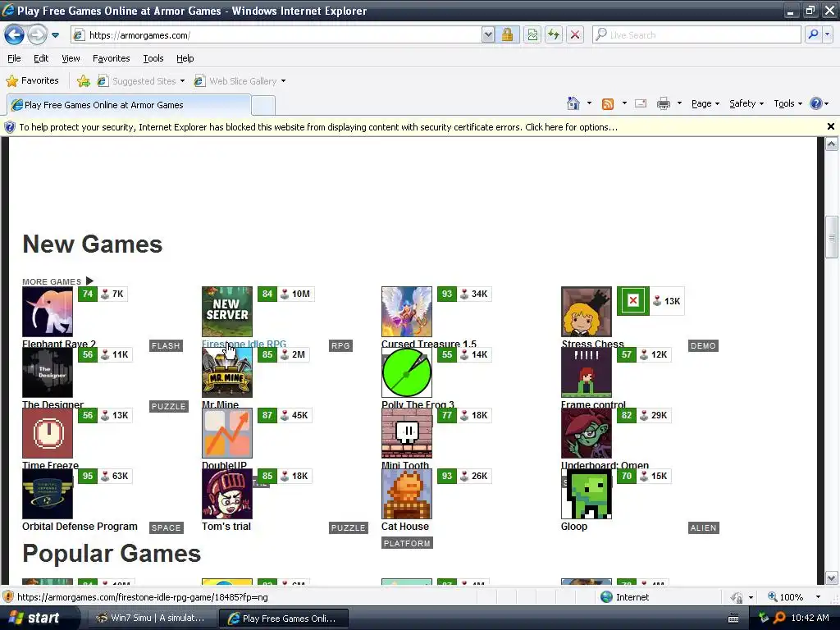Open the recent pages dropdown beside Forward
Screen dimensions: 840x630
tap(55, 35)
